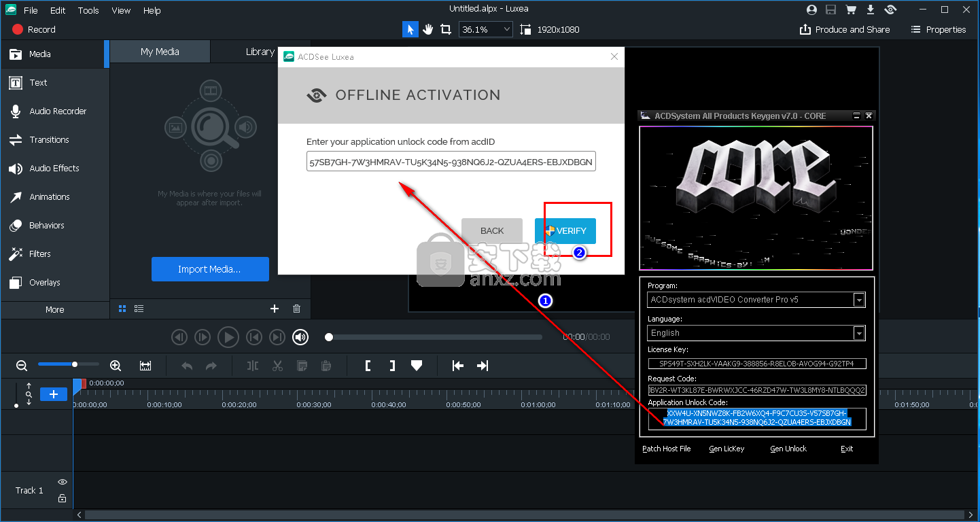Switch to the My Media tab
Viewport: 980px width, 522px height.
(x=160, y=52)
